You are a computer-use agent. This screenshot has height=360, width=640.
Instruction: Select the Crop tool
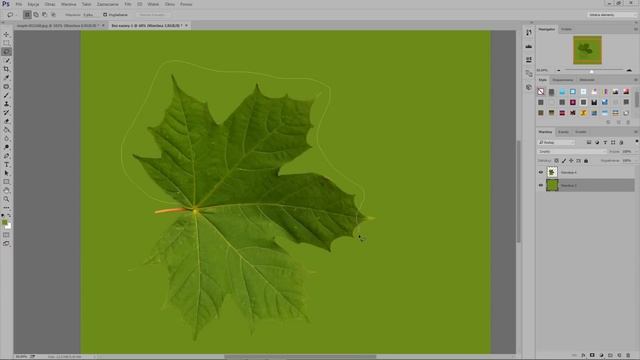pos(6,69)
